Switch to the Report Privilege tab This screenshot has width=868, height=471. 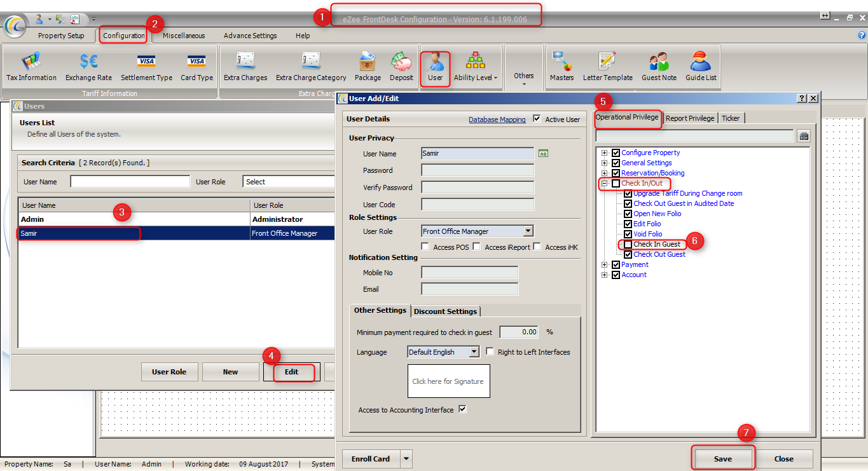(x=690, y=118)
